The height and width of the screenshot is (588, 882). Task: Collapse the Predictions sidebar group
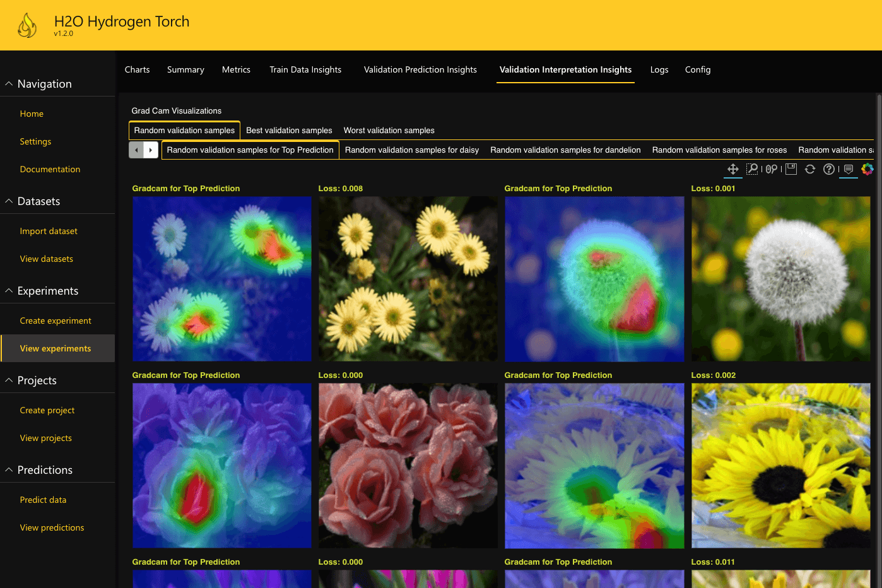click(x=9, y=470)
